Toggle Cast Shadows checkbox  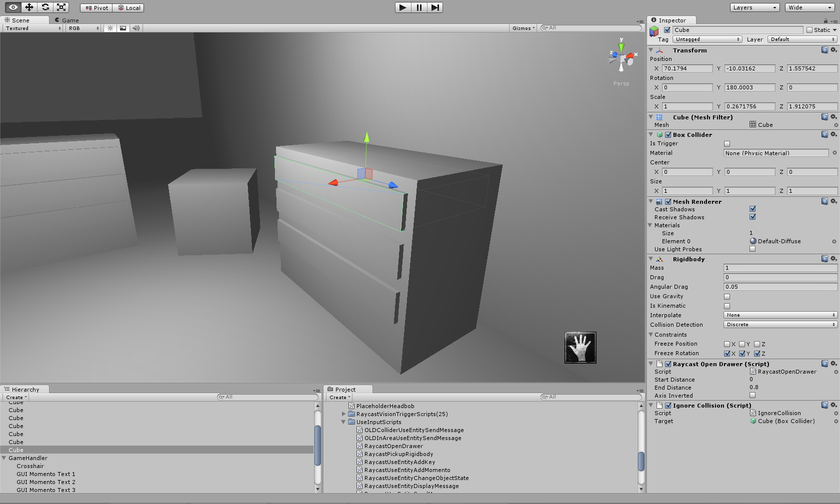752,209
